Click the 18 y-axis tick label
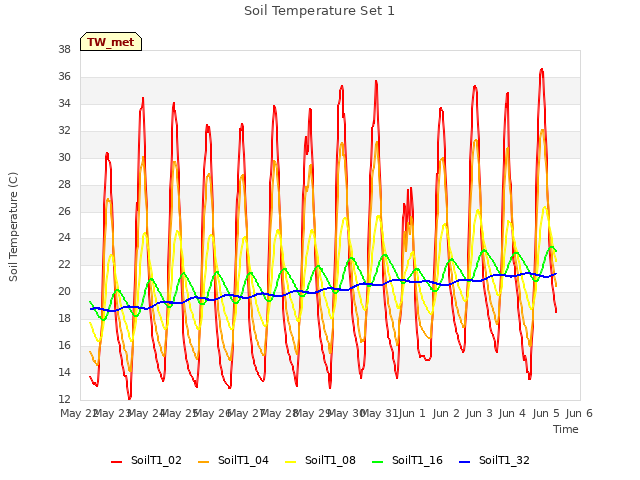 click(64, 318)
